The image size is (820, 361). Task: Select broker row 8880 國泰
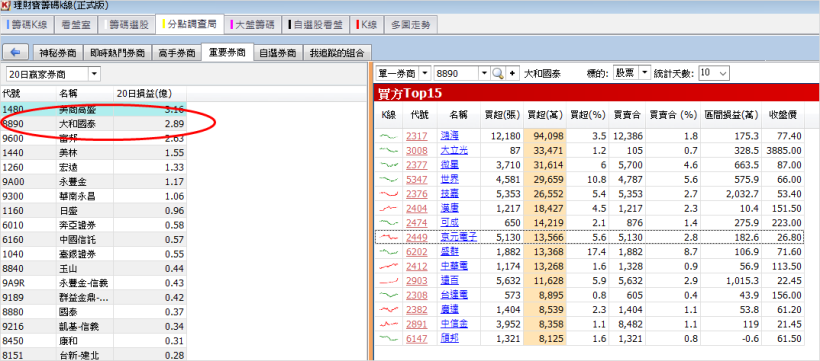tap(93, 312)
